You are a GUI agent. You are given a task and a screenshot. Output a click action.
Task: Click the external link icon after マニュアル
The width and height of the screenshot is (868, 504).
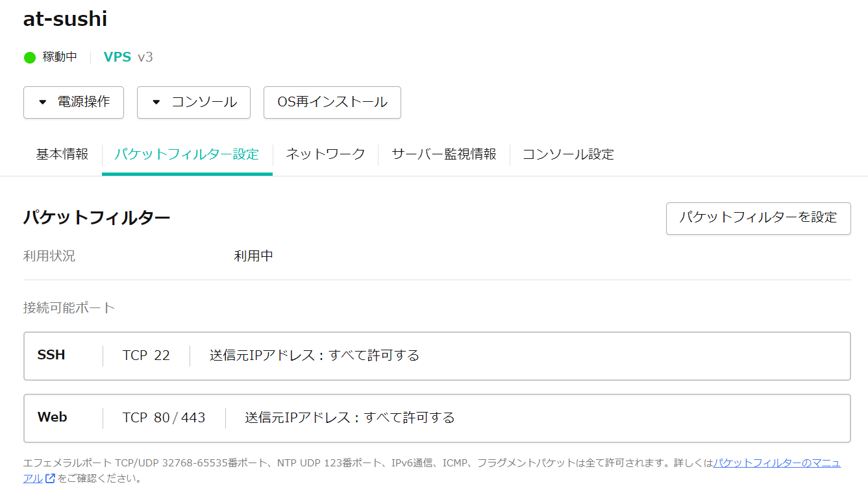coord(50,479)
